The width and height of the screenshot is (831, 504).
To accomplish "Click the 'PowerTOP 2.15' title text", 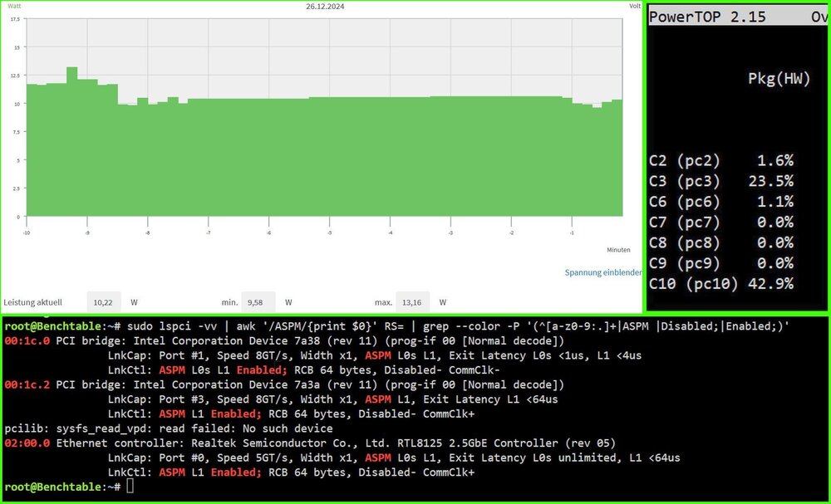I will coord(707,17).
